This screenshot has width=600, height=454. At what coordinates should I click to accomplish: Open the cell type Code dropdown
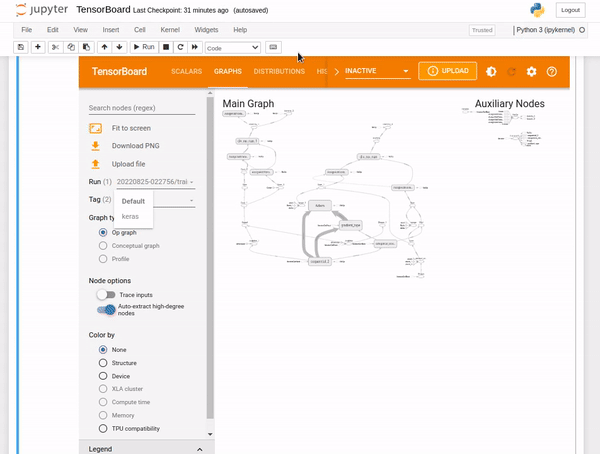[x=233, y=48]
